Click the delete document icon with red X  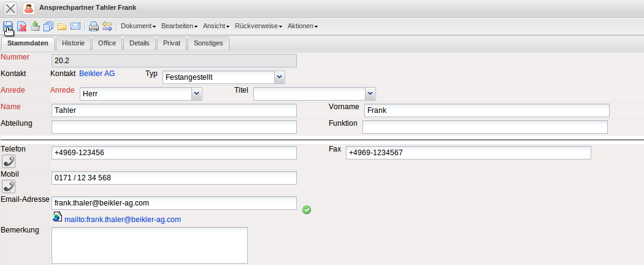coord(22,26)
